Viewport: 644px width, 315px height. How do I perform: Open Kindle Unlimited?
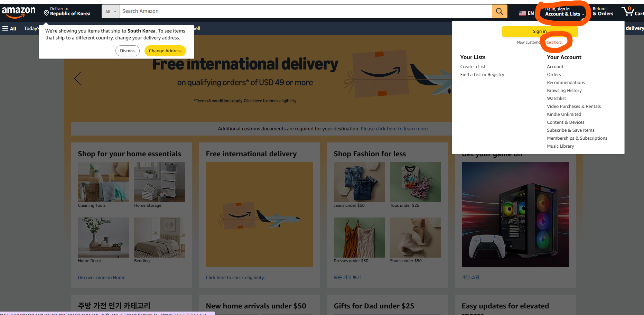click(564, 114)
